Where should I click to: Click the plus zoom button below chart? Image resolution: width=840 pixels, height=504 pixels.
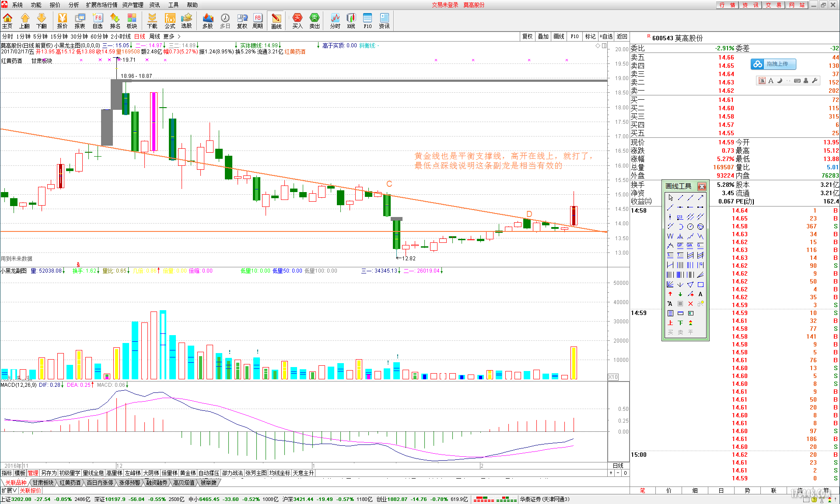pyautogui.click(x=611, y=473)
